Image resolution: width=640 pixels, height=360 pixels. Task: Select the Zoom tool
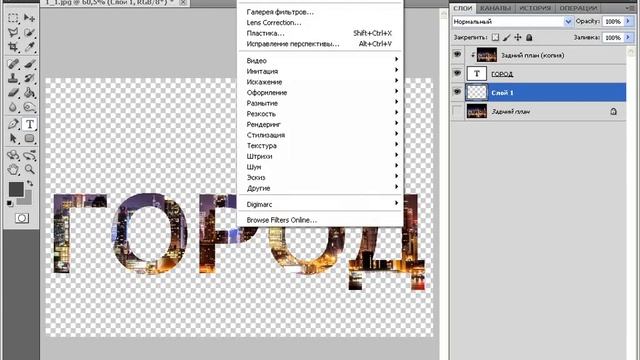(29, 169)
